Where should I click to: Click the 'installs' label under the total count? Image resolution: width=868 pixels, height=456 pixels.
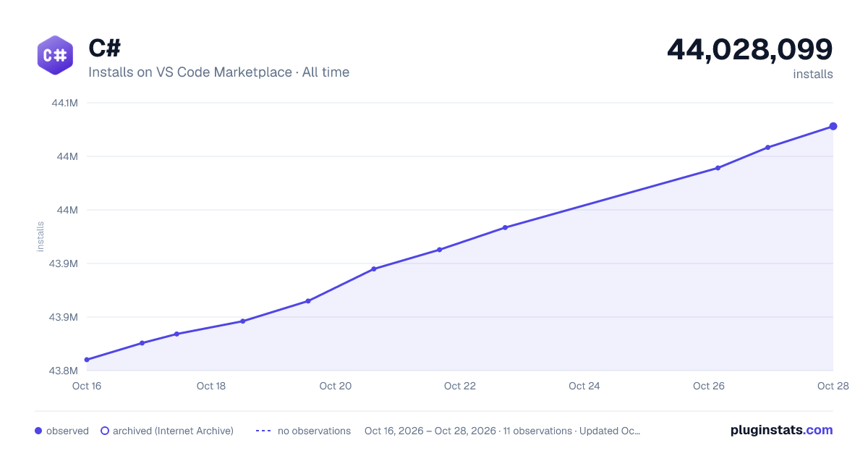click(x=813, y=74)
